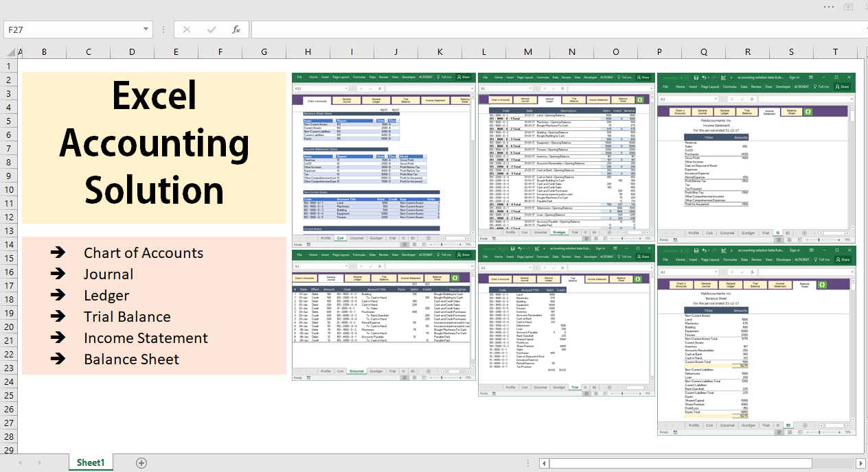The height and width of the screenshot is (472, 868).
Task: Click the formula bar Cancel X icon
Action: (187, 29)
